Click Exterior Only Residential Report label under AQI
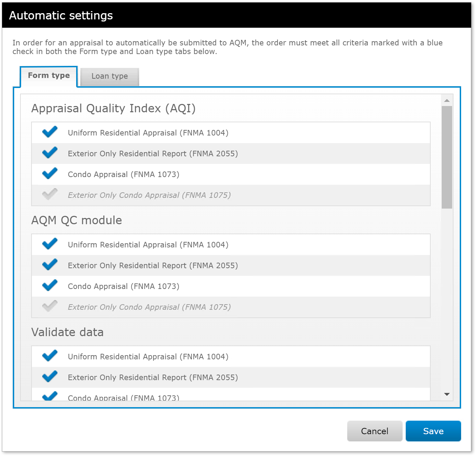Image resolution: width=476 pixels, height=456 pixels. [153, 154]
